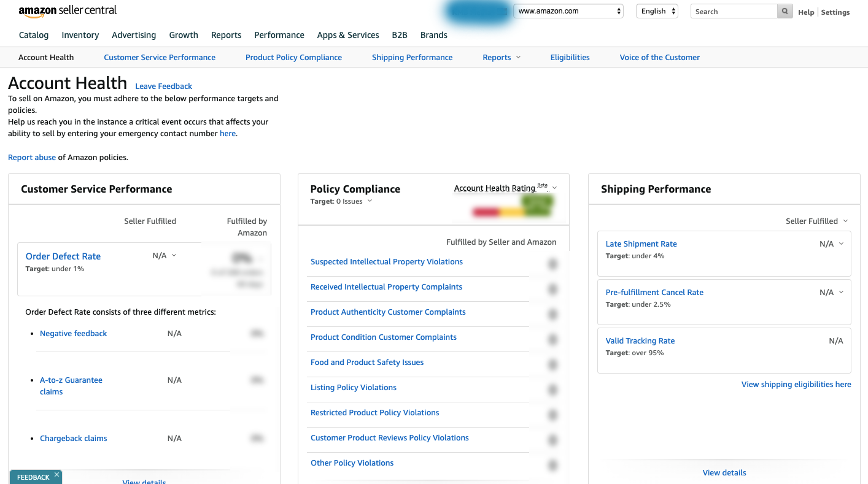Viewport: 868px width, 484px height.
Task: Open the Performance menu
Action: [x=279, y=35]
